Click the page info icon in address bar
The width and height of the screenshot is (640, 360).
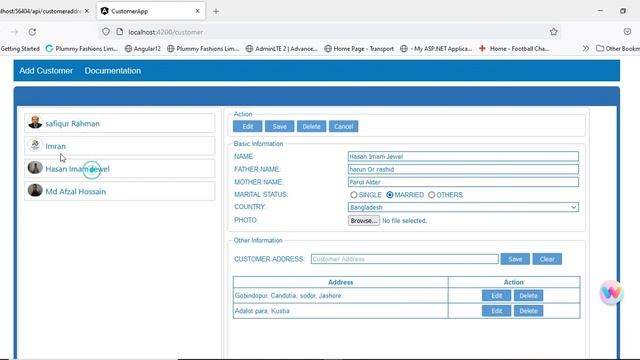[x=120, y=32]
